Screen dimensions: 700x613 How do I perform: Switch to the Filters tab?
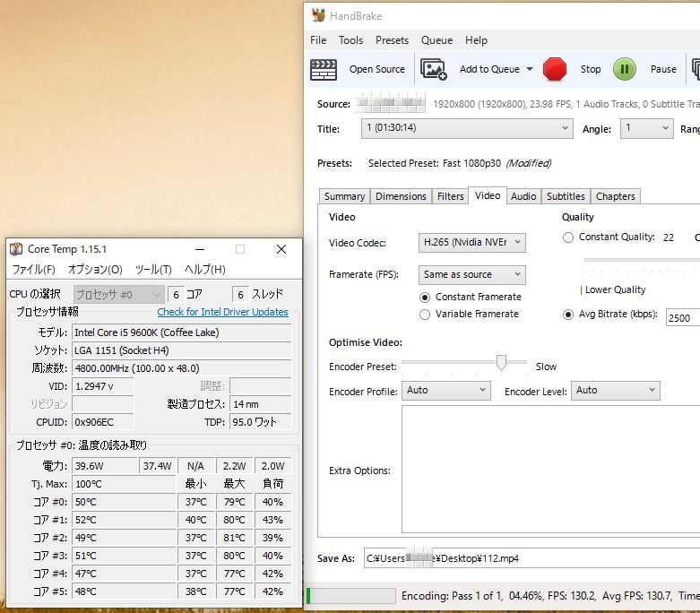(x=450, y=196)
